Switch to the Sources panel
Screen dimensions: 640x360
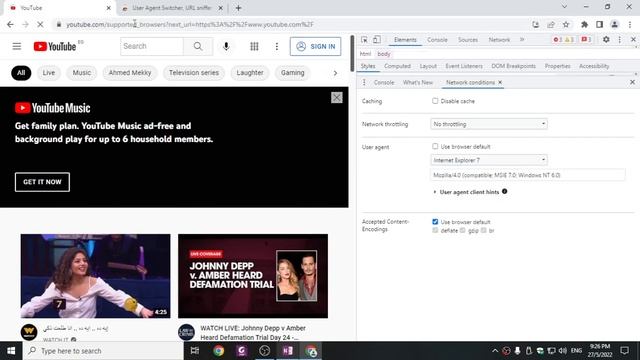click(x=468, y=40)
